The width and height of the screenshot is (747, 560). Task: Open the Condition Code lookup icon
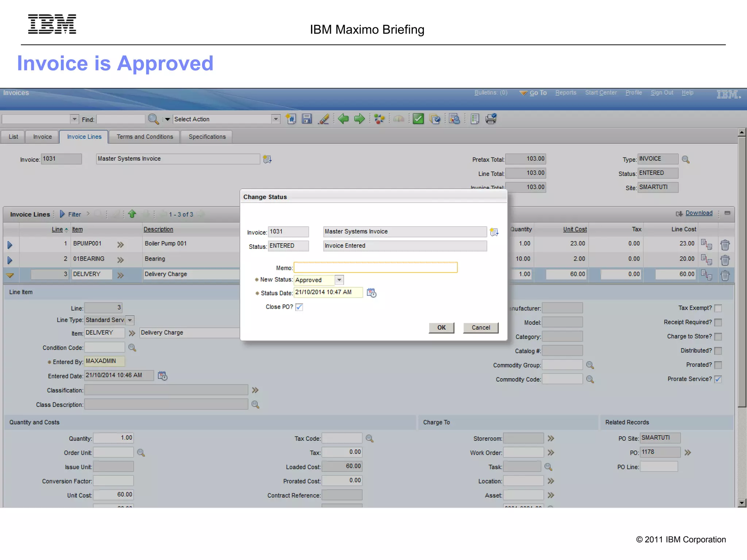pyautogui.click(x=132, y=348)
